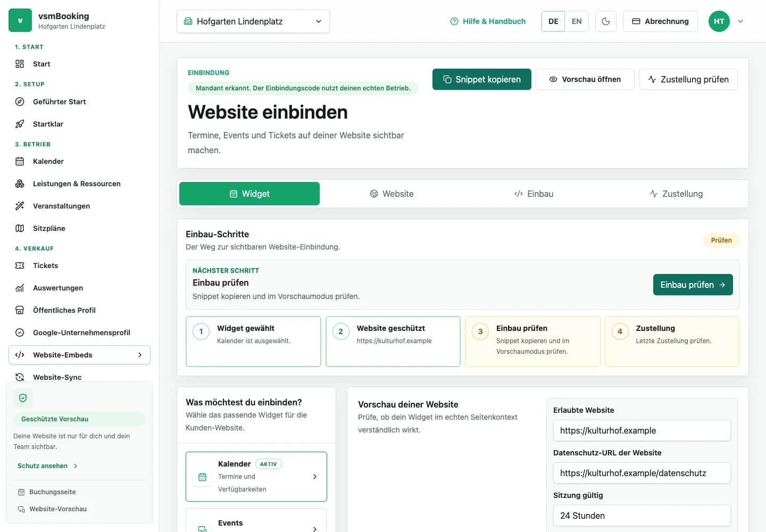Click the Website-Vorschau monitor icon
This screenshot has width=766, height=532.
21,509
